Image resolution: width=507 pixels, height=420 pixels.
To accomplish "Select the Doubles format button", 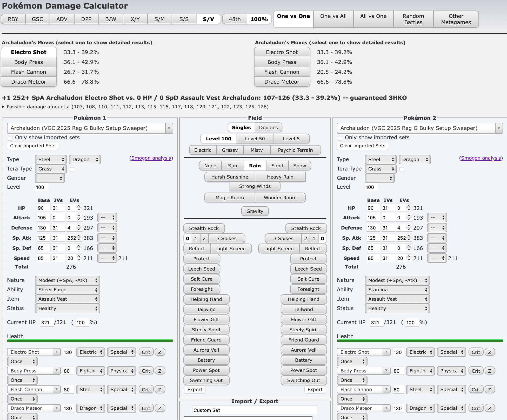I will point(268,128).
